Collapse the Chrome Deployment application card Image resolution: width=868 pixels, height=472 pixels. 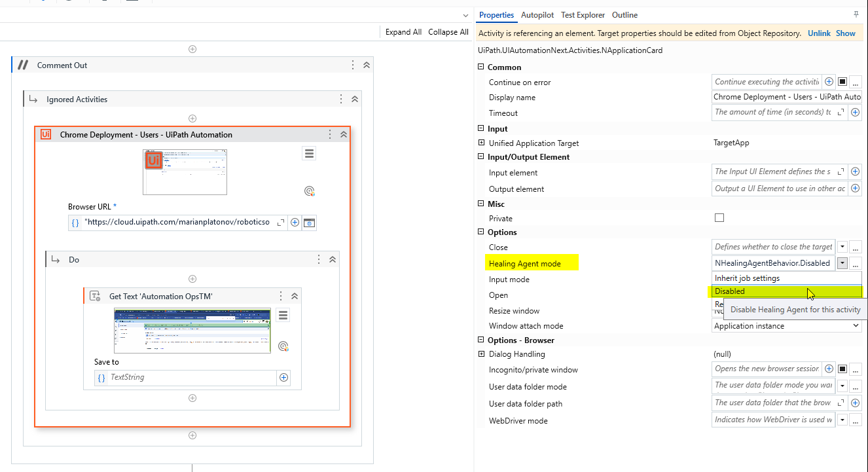[x=344, y=134]
